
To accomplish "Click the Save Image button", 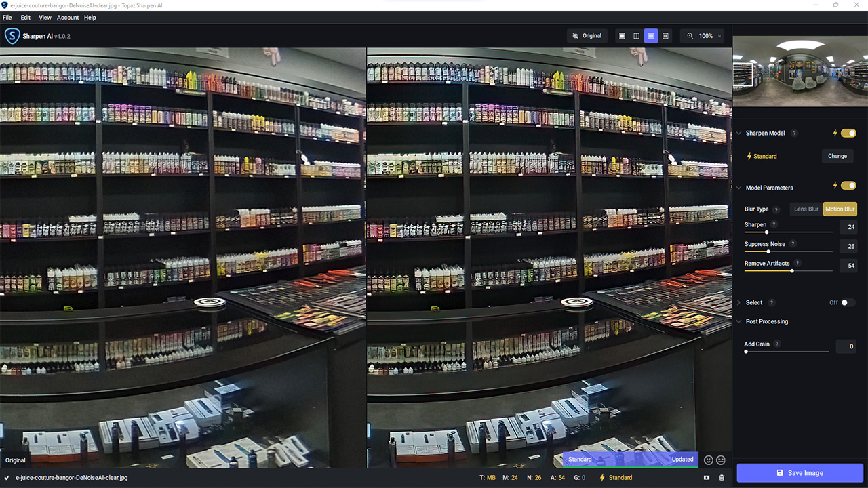I will (x=800, y=472).
